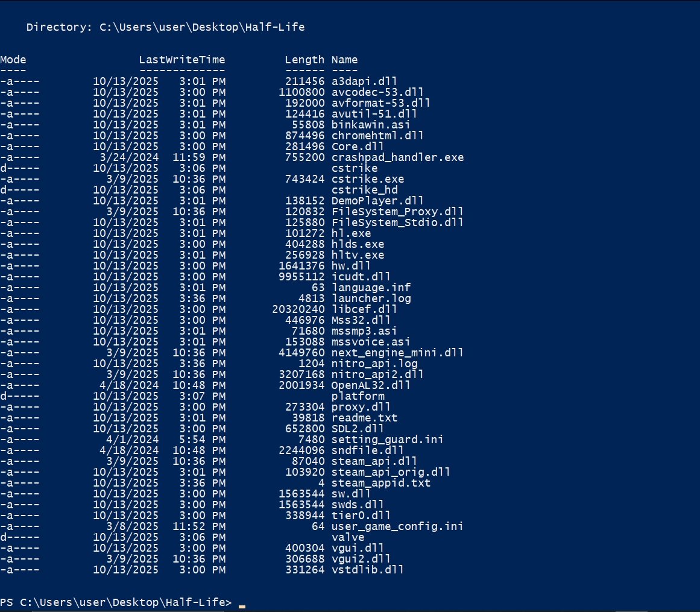The height and width of the screenshot is (612, 700).
Task: Click the hl.exe file name
Action: [x=352, y=233]
